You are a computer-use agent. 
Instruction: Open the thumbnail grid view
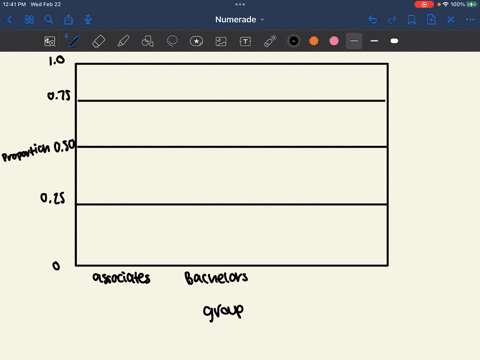pyautogui.click(x=29, y=20)
